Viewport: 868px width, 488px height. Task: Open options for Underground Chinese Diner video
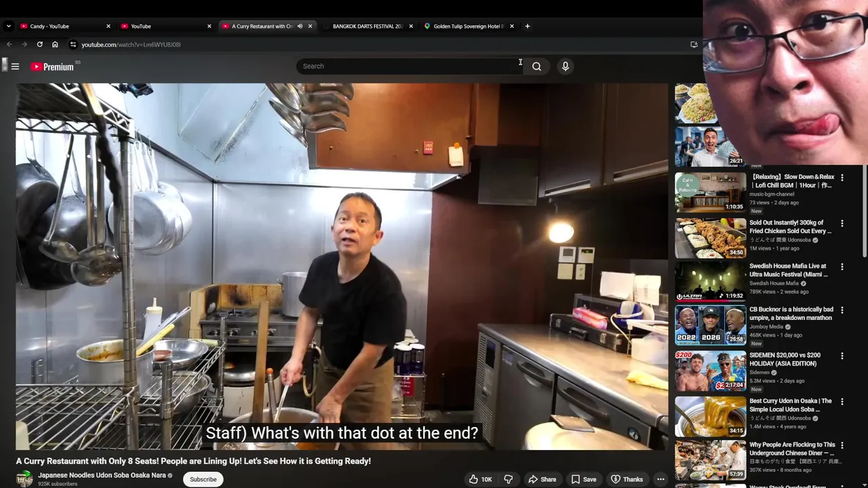[842, 445]
